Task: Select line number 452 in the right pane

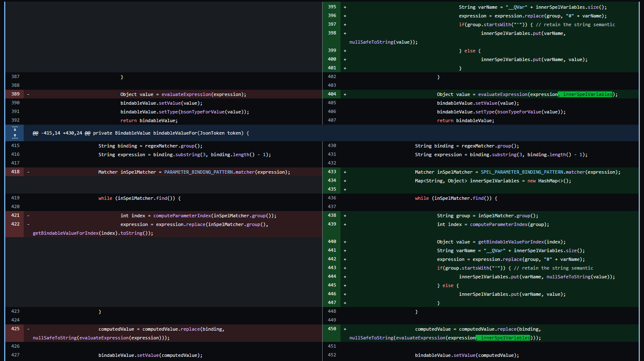Action: coord(332,355)
